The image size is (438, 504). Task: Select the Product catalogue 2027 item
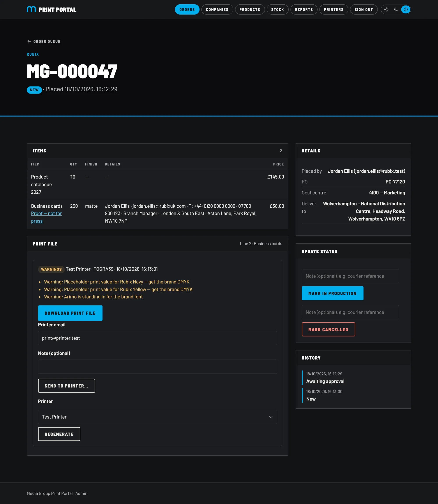(x=41, y=184)
